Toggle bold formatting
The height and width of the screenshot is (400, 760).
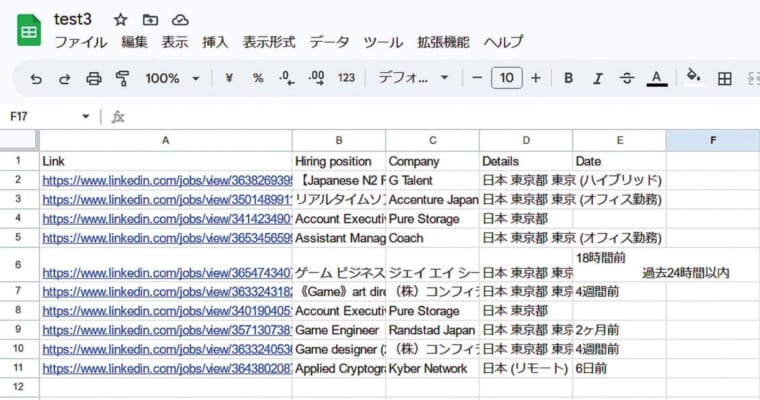[x=569, y=78]
